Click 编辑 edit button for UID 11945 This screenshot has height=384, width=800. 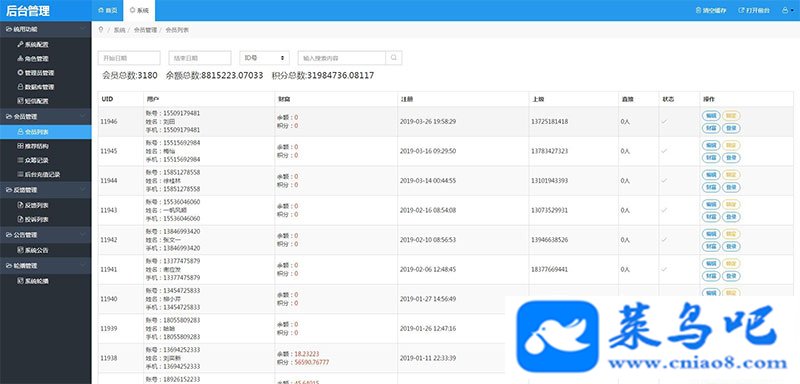[x=711, y=145]
